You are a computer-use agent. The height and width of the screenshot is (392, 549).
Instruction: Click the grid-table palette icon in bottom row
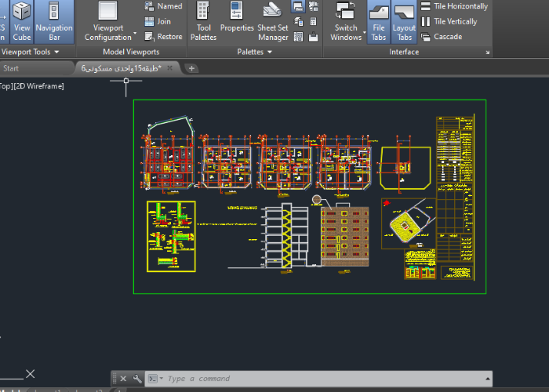(x=298, y=36)
